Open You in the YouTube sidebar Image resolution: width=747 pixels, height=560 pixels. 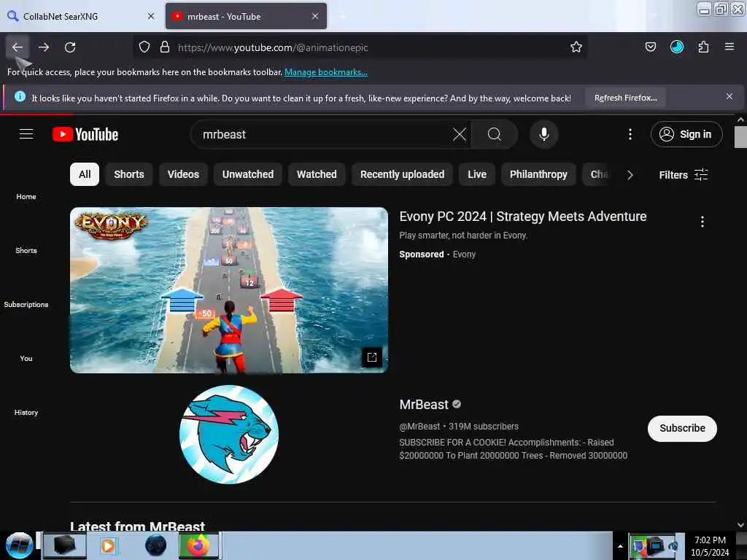pyautogui.click(x=26, y=358)
